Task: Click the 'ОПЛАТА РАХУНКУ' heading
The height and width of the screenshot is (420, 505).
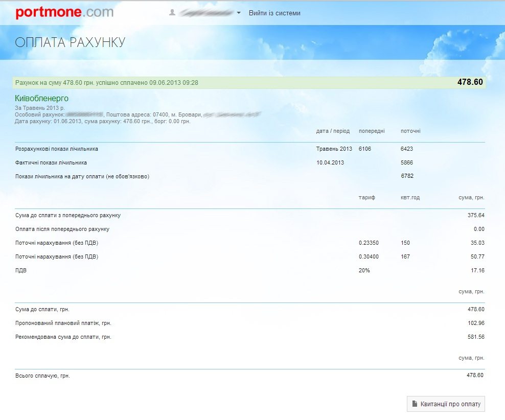Action: click(x=70, y=42)
